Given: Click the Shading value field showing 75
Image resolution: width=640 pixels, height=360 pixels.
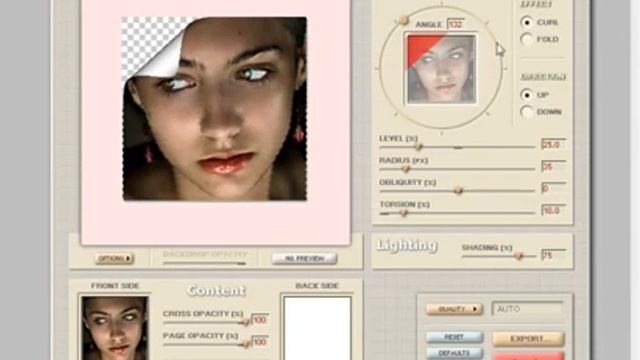Looking at the screenshot, I should coord(553,255).
